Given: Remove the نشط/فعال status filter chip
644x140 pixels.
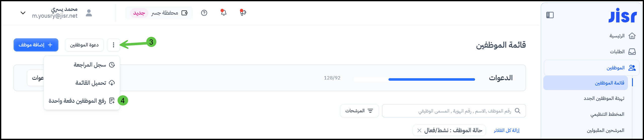Looking at the screenshot, I should [x=419, y=130].
